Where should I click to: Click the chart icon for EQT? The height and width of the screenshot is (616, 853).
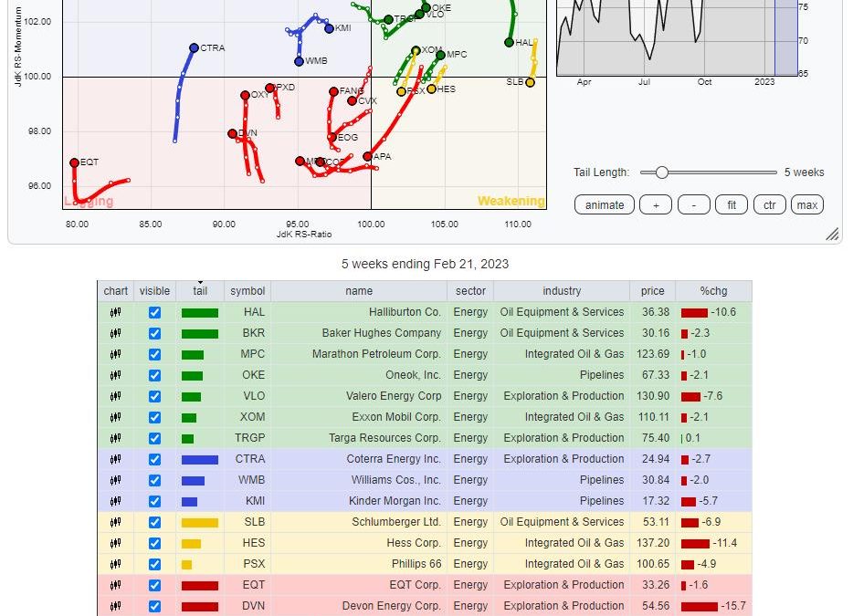tap(115, 585)
